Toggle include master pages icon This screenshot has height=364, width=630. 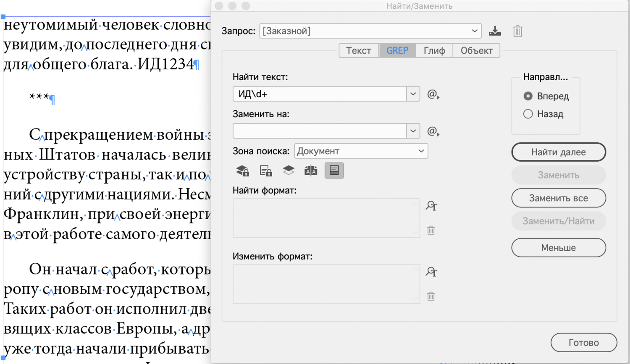(311, 170)
